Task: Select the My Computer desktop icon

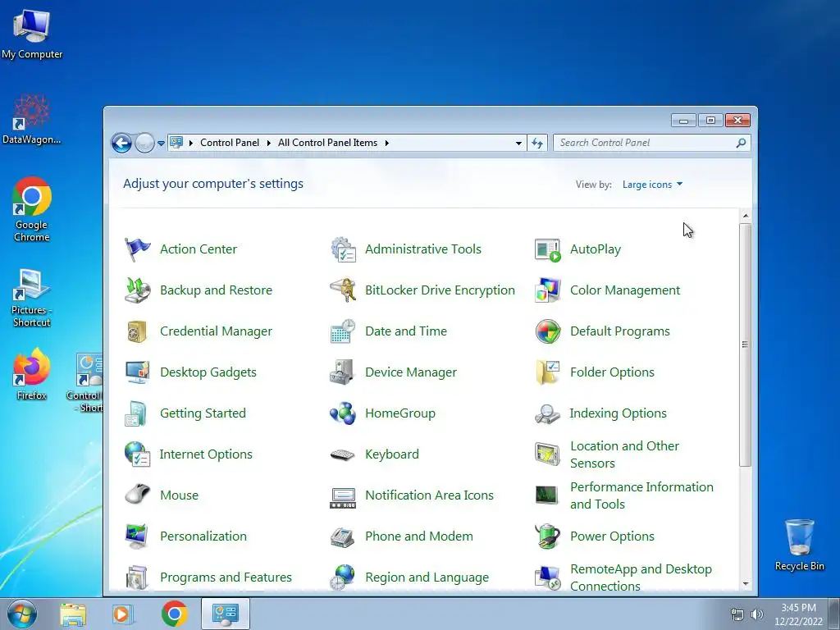Action: (x=32, y=34)
